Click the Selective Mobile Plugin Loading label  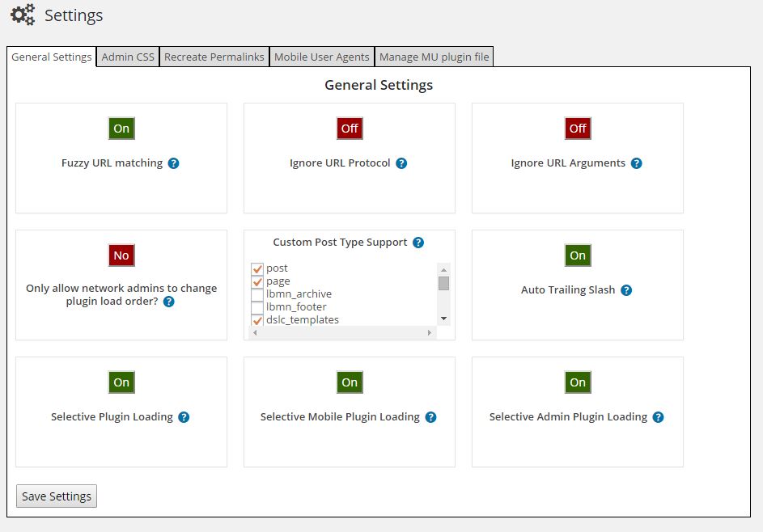click(x=340, y=416)
